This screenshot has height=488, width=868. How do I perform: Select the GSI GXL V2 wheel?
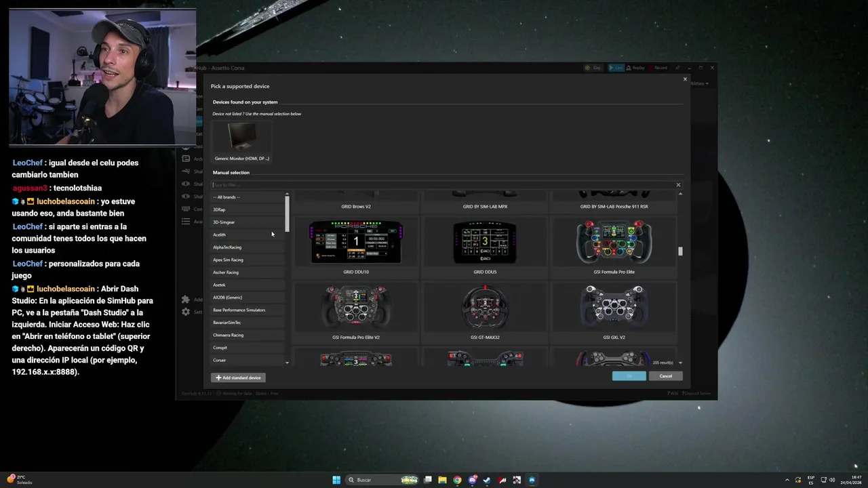[x=614, y=312]
